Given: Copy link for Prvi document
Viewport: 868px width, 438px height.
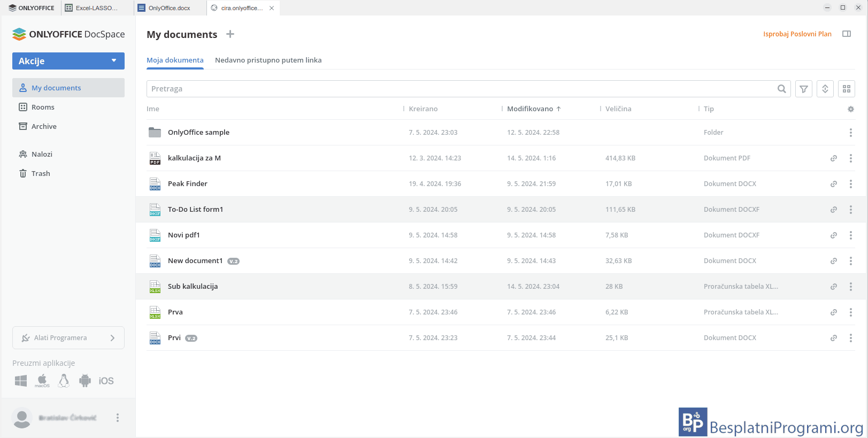Looking at the screenshot, I should click(x=833, y=338).
